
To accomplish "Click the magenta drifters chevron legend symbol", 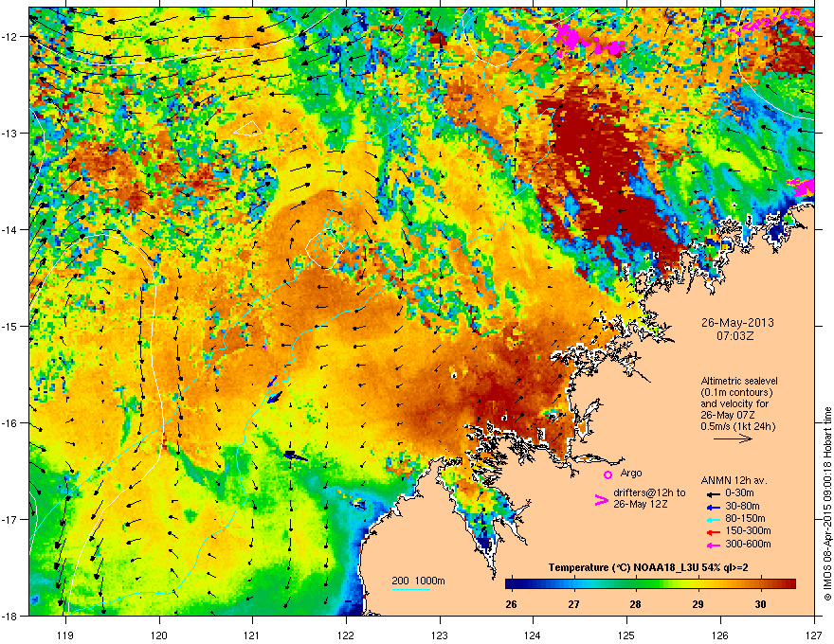I will pos(601,499).
